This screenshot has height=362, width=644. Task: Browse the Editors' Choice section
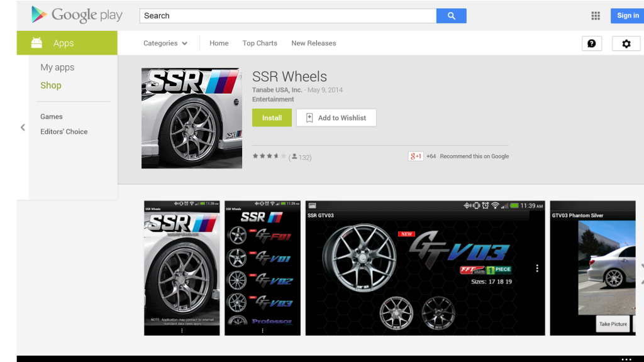(x=64, y=131)
